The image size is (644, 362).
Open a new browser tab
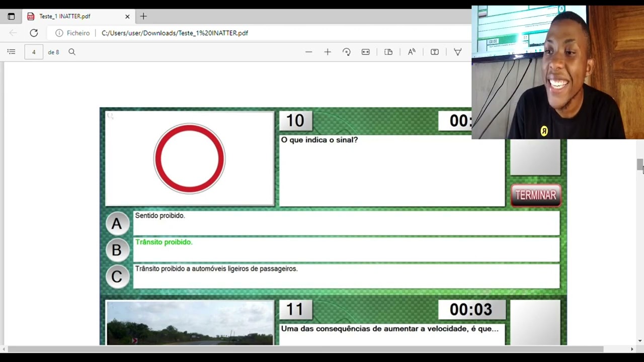coord(143,16)
